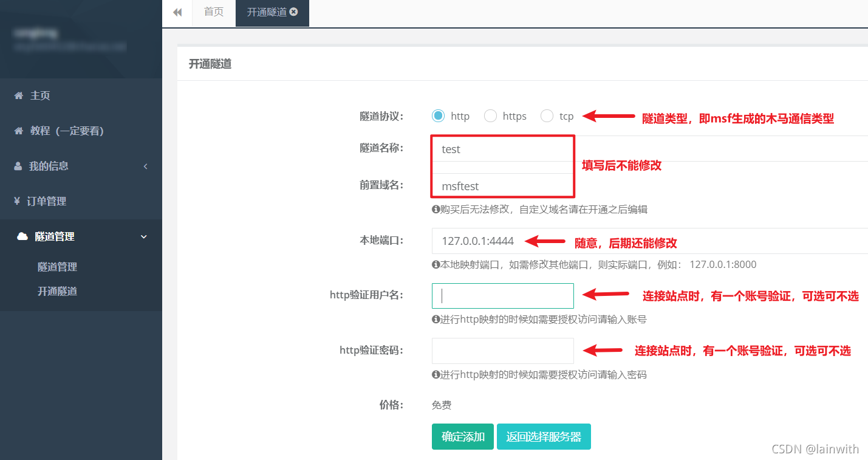Click the 开通隧道 panel heading

210,64
